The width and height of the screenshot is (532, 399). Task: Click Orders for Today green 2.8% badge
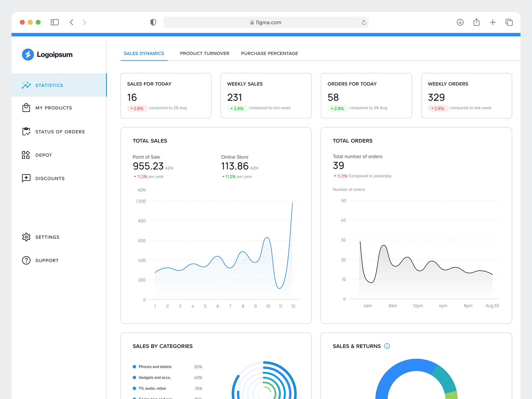coord(337,108)
